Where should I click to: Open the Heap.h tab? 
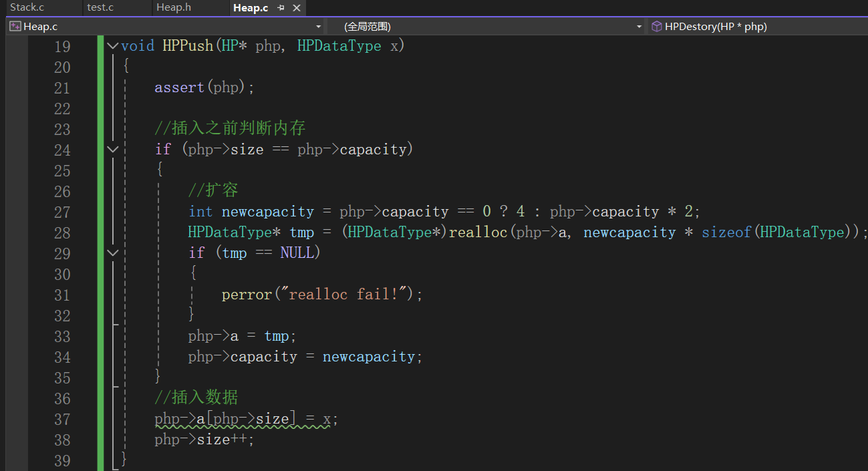[172, 7]
